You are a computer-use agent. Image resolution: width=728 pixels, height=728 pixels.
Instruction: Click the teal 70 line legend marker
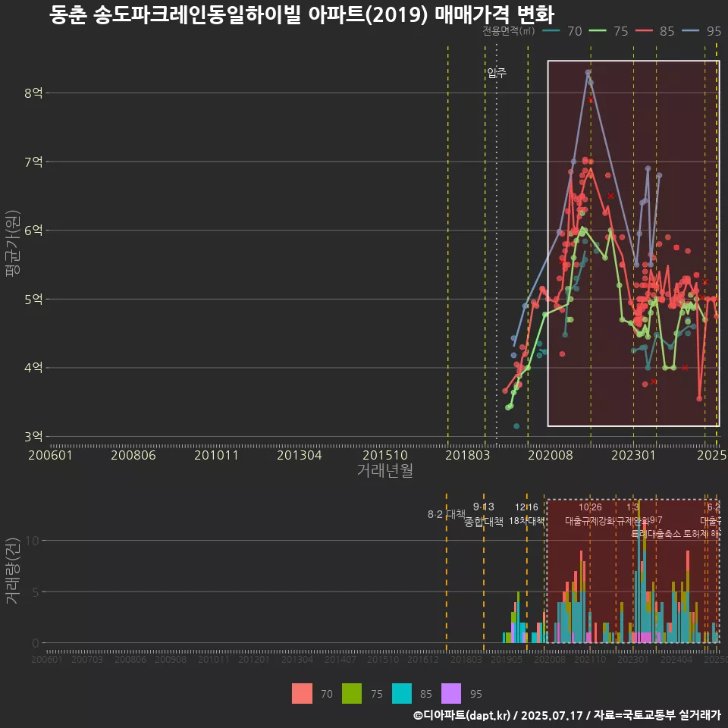tap(551, 31)
